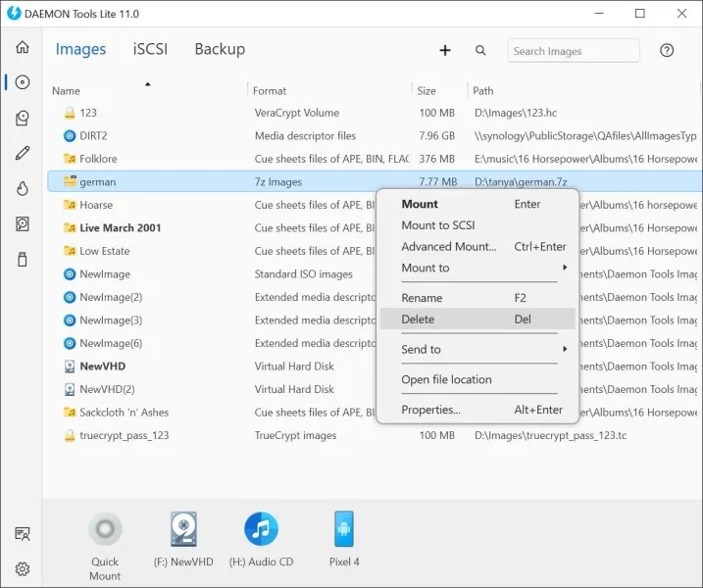Viewport: 703px width, 588px height.
Task: Expand the Send to submenu arrow
Action: (x=565, y=349)
